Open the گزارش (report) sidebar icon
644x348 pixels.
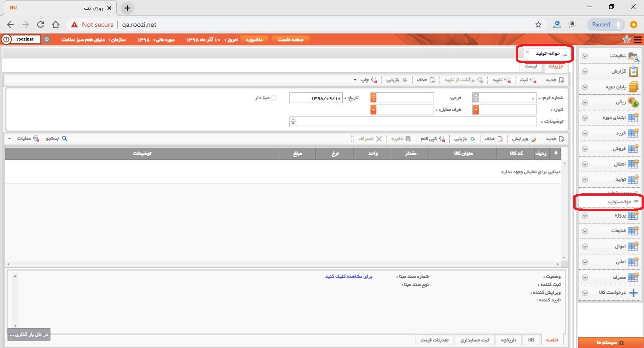[x=633, y=72]
